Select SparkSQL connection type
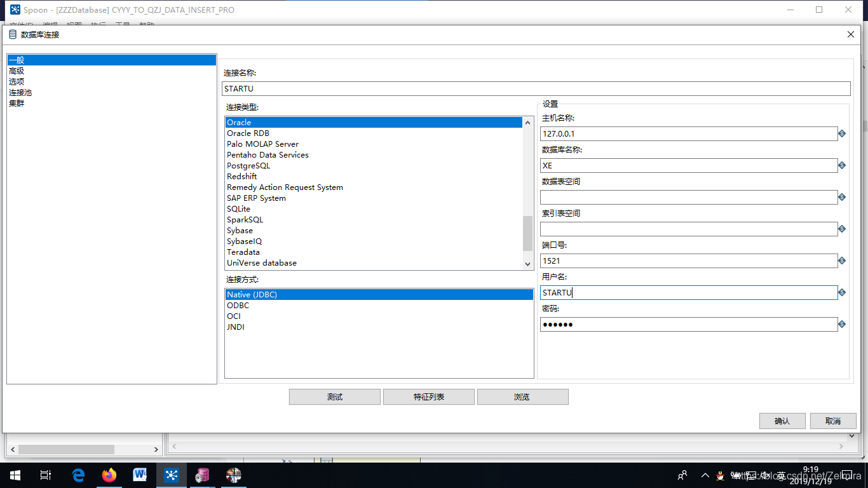The width and height of the screenshot is (868, 488). 374,220
